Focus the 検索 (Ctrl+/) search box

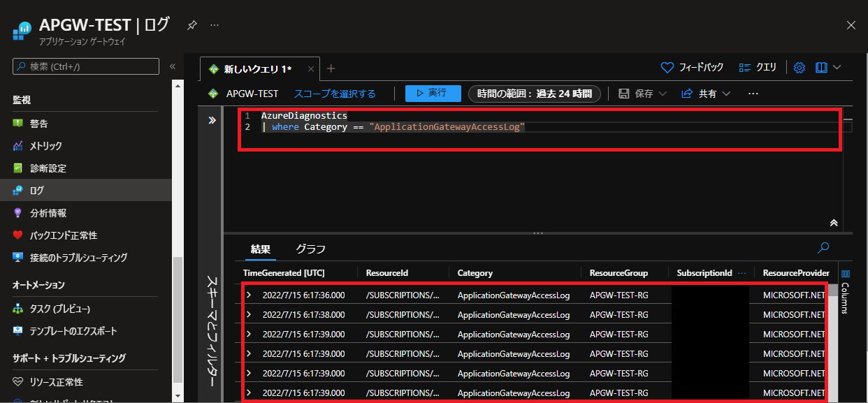point(86,66)
